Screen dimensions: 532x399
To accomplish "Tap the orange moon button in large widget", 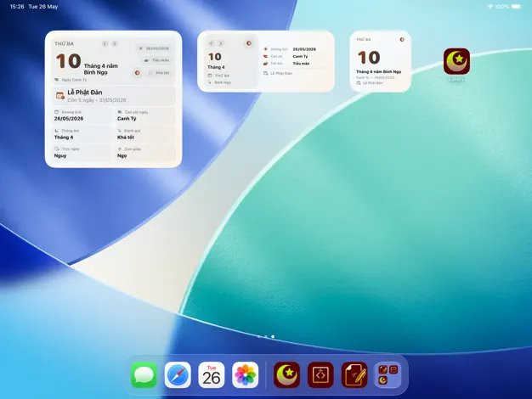I will [x=138, y=72].
